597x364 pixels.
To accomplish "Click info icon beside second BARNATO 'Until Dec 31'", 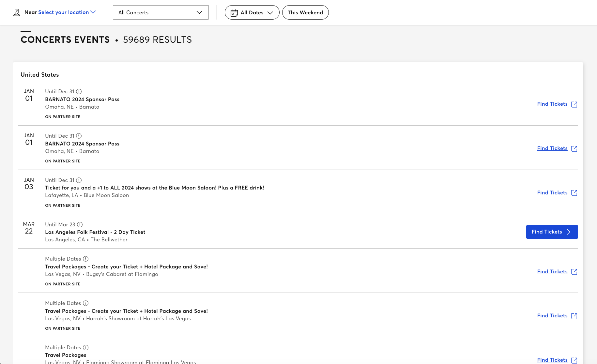I will (x=79, y=136).
